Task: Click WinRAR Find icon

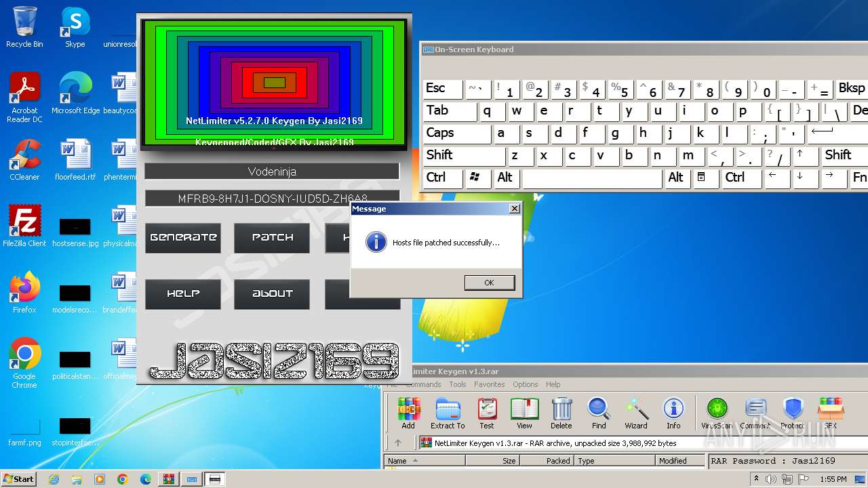Action: [599, 413]
